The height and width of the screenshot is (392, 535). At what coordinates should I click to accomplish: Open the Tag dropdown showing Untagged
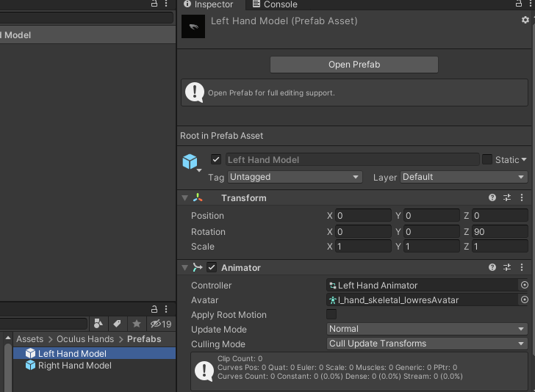pos(295,177)
